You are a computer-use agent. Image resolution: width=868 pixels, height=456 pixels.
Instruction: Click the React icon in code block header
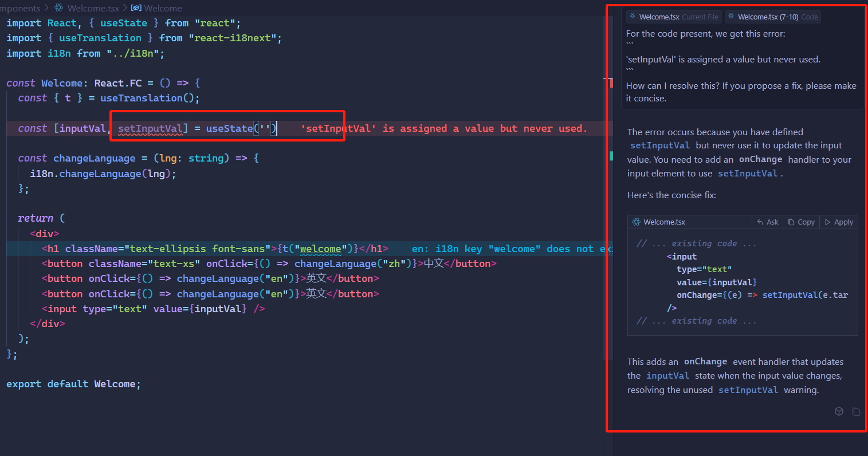tap(636, 222)
